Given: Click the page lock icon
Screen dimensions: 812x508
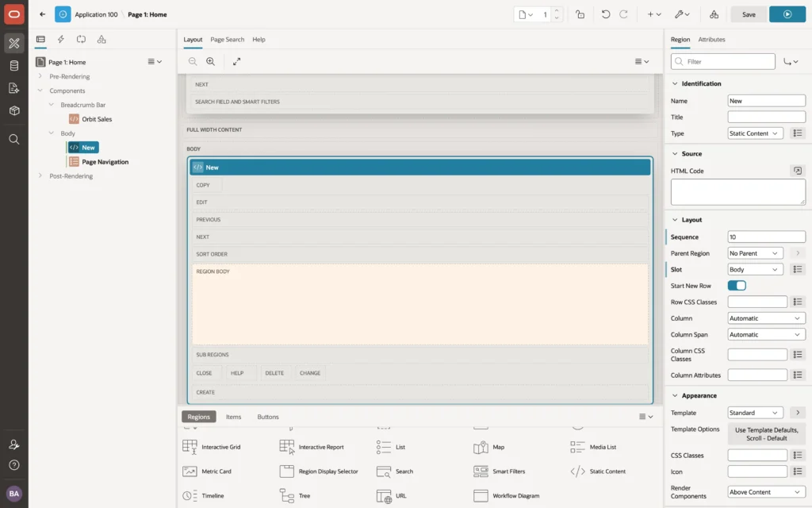Looking at the screenshot, I should (580, 14).
